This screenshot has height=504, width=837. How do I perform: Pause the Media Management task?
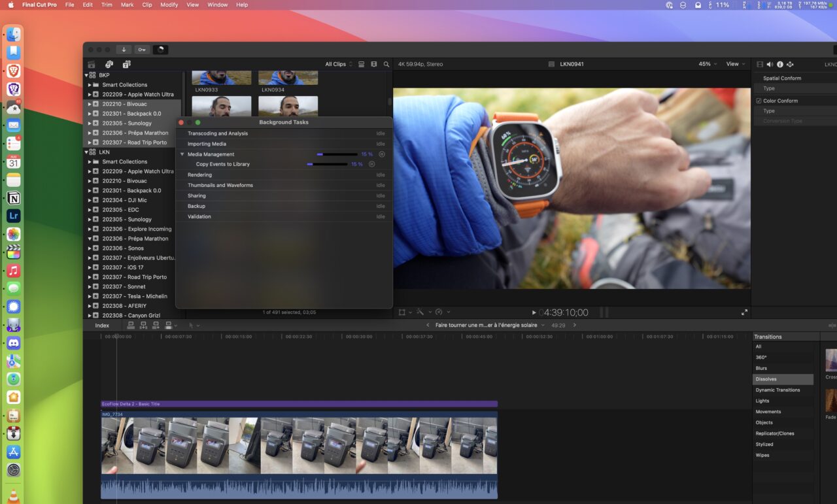tap(382, 154)
